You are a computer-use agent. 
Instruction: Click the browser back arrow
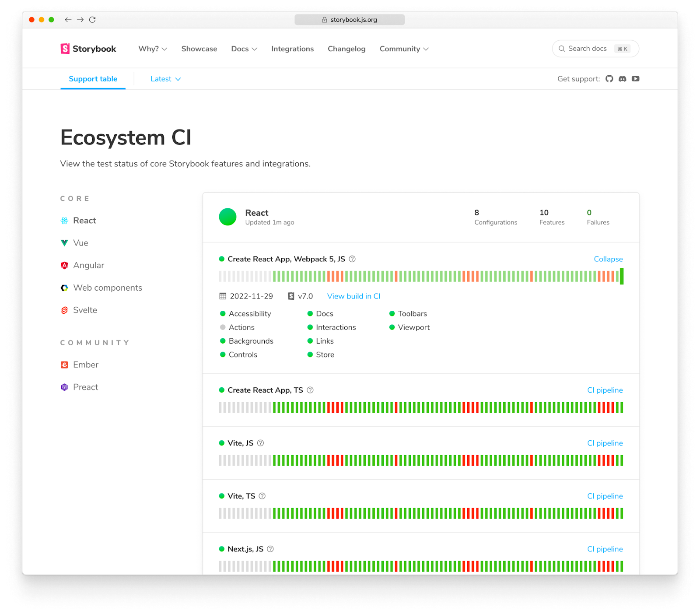click(x=68, y=20)
